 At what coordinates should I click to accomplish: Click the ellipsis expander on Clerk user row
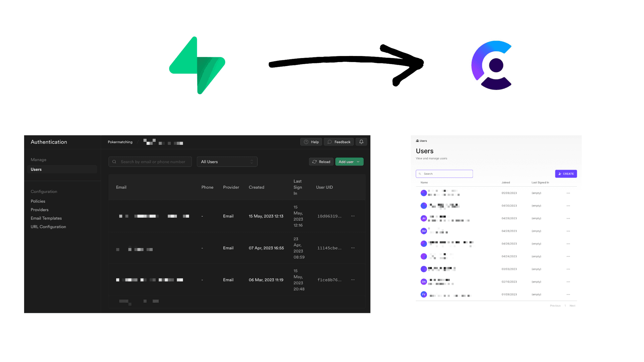coord(569,193)
